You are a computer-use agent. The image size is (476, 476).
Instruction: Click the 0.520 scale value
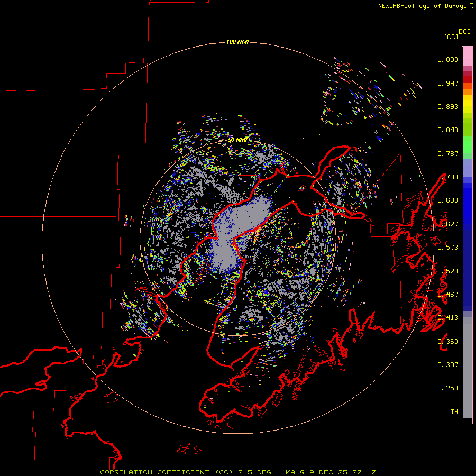[448, 271]
